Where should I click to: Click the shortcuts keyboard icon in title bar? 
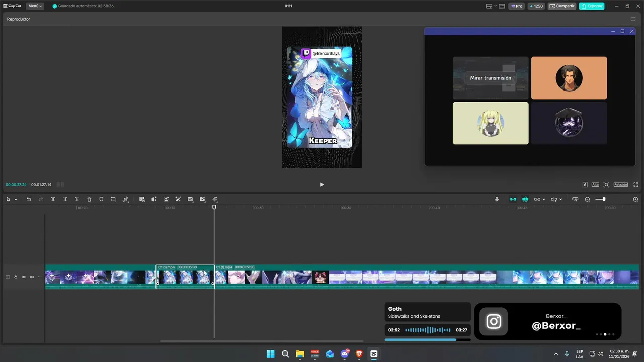pos(502,6)
